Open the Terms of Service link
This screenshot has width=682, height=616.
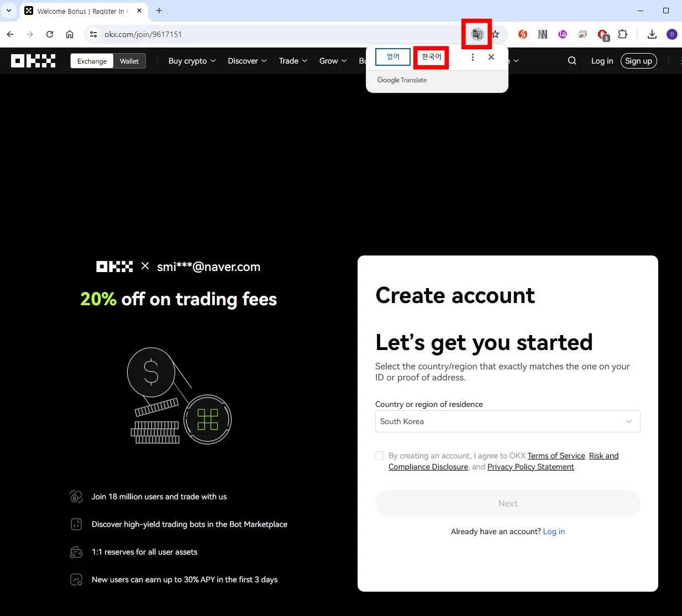point(556,456)
